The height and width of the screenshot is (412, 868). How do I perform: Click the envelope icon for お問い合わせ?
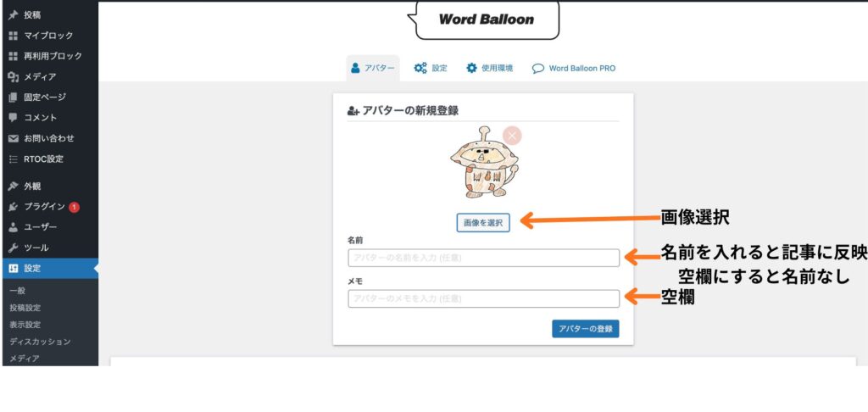[13, 139]
